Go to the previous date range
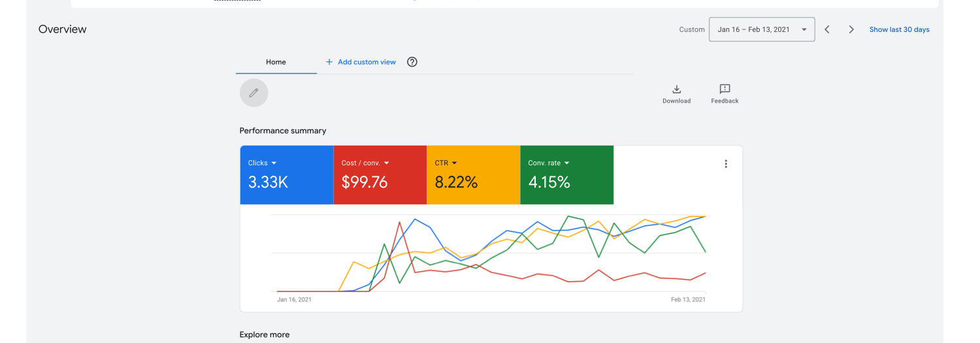Screen dimensions: 980x343 (x=827, y=29)
